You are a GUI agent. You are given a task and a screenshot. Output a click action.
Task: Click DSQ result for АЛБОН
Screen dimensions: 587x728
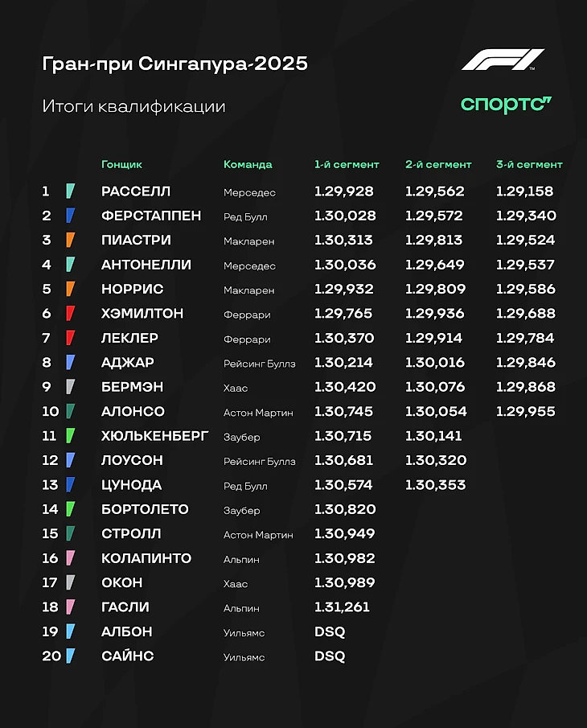pyautogui.click(x=330, y=631)
